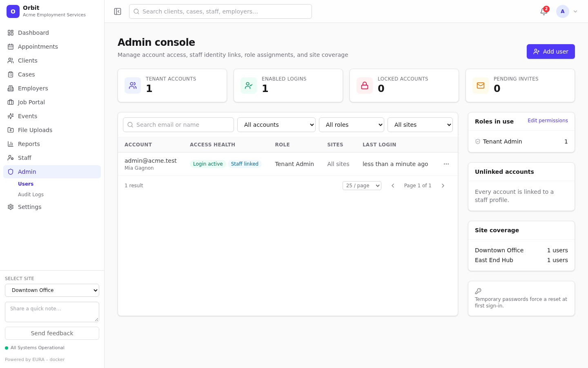Screen dimensions: 588x368
Task: Click the Job Portal briefcase icon
Action: click(11, 102)
